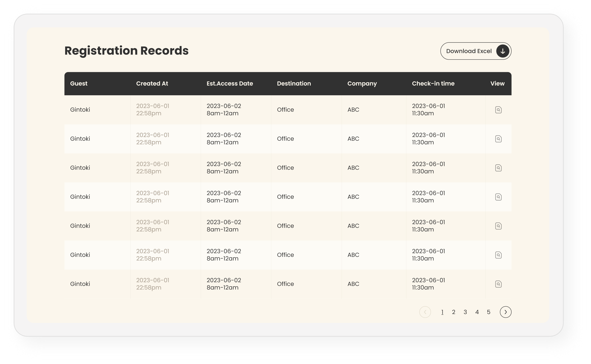Select Gintoki name in first row
The height and width of the screenshot is (364, 591).
point(80,110)
